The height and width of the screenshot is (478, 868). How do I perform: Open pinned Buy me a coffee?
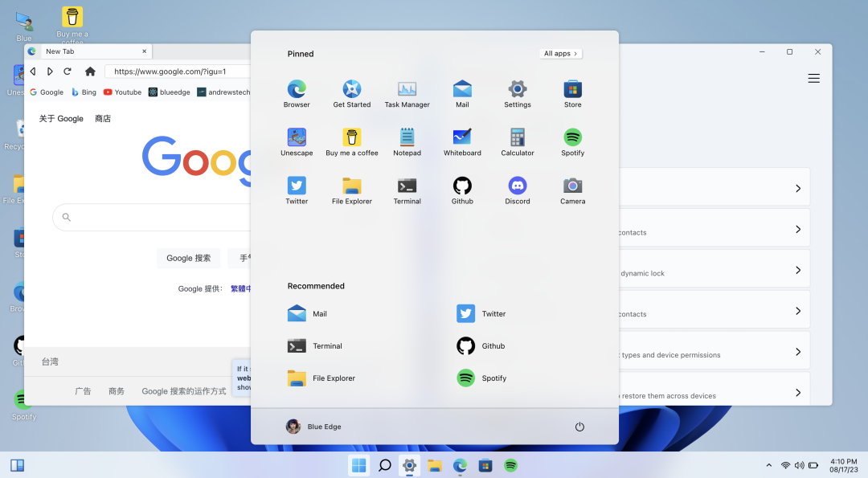point(351,142)
